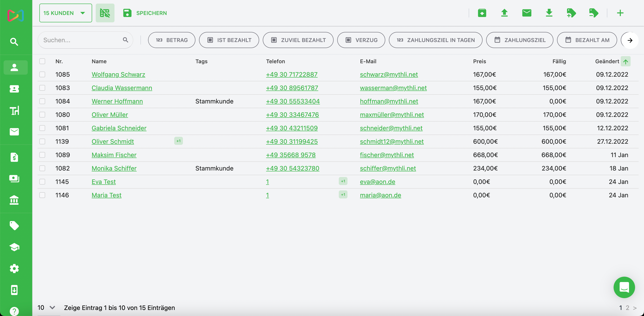
Task: Check the select-all checkbox in header
Action: pyautogui.click(x=42, y=61)
